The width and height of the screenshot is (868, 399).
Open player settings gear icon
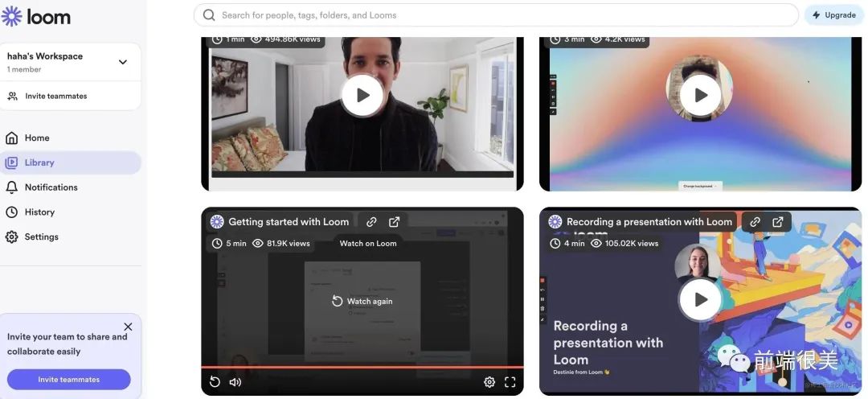pos(489,382)
